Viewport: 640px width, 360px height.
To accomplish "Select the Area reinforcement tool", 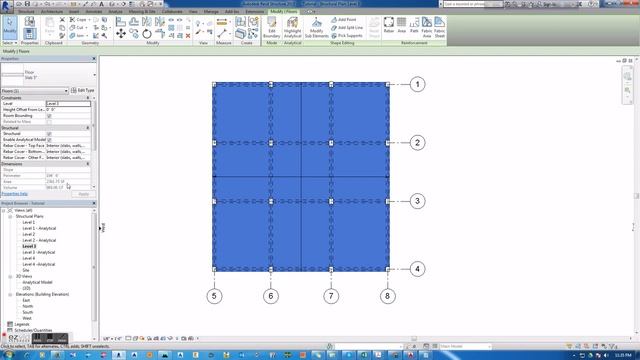I will [x=402, y=25].
